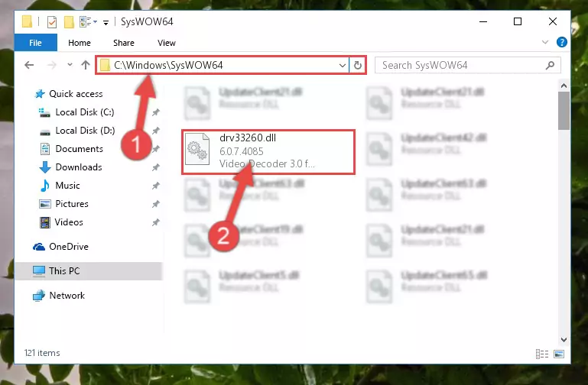This screenshot has height=385, width=588.
Task: Open Local Disk (D:) in sidebar
Action: (85, 131)
